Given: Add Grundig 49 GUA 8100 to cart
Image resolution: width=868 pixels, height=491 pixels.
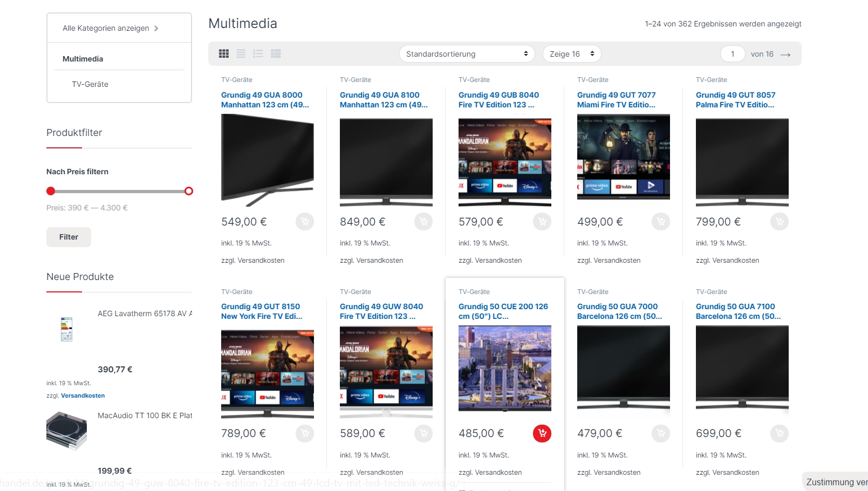Looking at the screenshot, I should pyautogui.click(x=423, y=222).
